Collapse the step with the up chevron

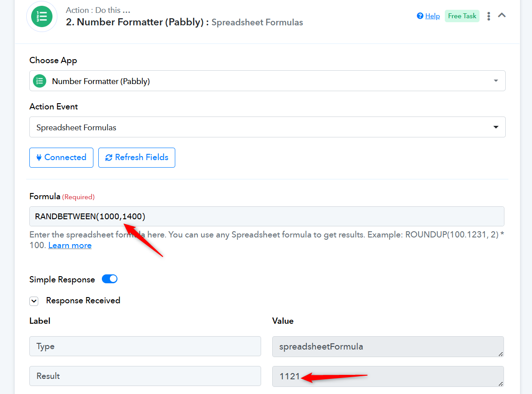click(x=502, y=15)
